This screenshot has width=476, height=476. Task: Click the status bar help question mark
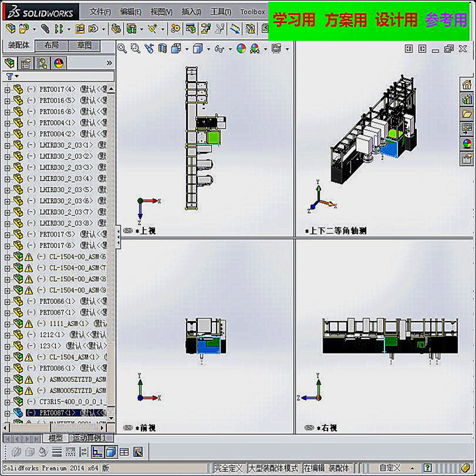tap(427, 468)
